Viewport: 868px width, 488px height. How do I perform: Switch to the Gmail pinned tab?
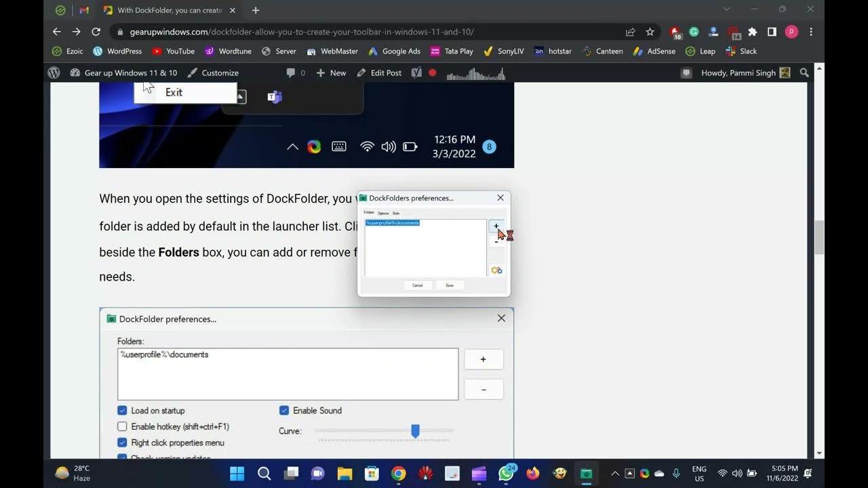tap(84, 10)
